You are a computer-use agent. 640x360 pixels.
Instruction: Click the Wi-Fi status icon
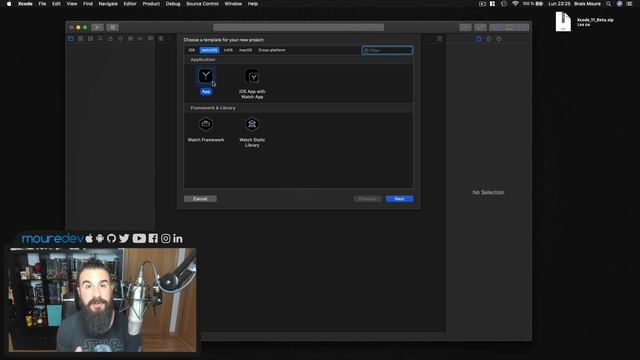coord(515,4)
